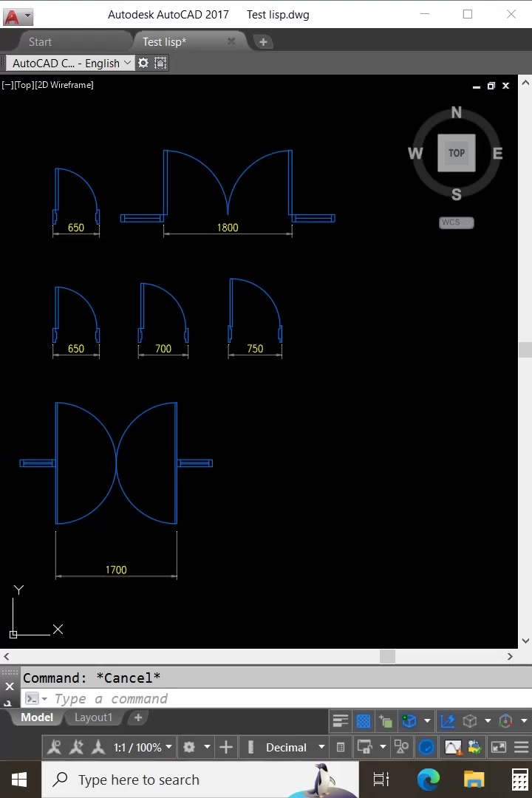532x798 pixels.
Task: Close the command line window
Action: click(10, 686)
